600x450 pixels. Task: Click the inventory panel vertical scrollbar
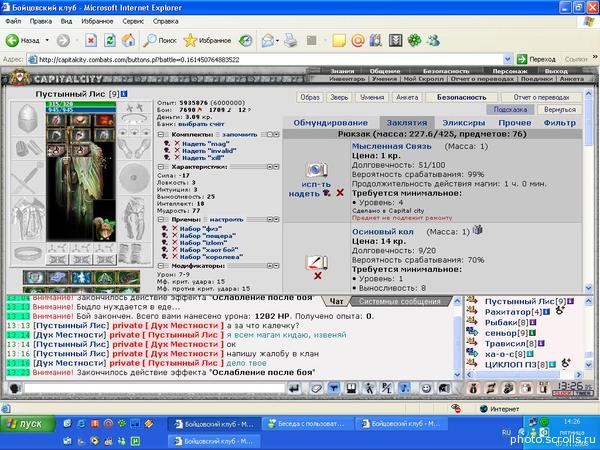pyautogui.click(x=588, y=190)
